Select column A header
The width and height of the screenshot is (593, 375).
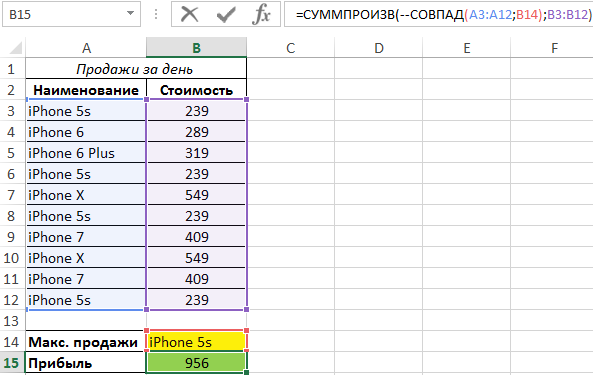click(x=86, y=48)
